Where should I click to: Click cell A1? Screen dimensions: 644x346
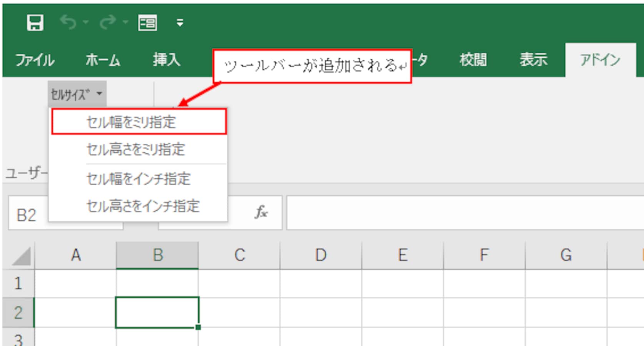click(x=75, y=283)
